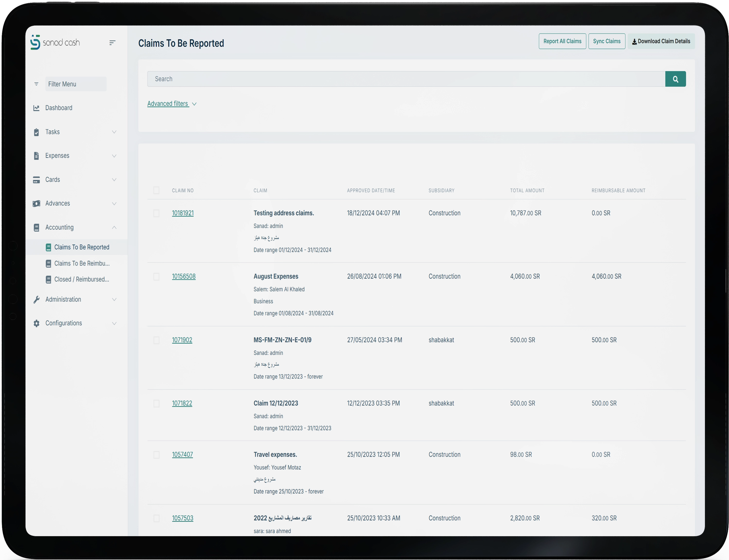Select the August Expenses claim checkbox
Image resolution: width=729 pixels, height=560 pixels.
156,277
